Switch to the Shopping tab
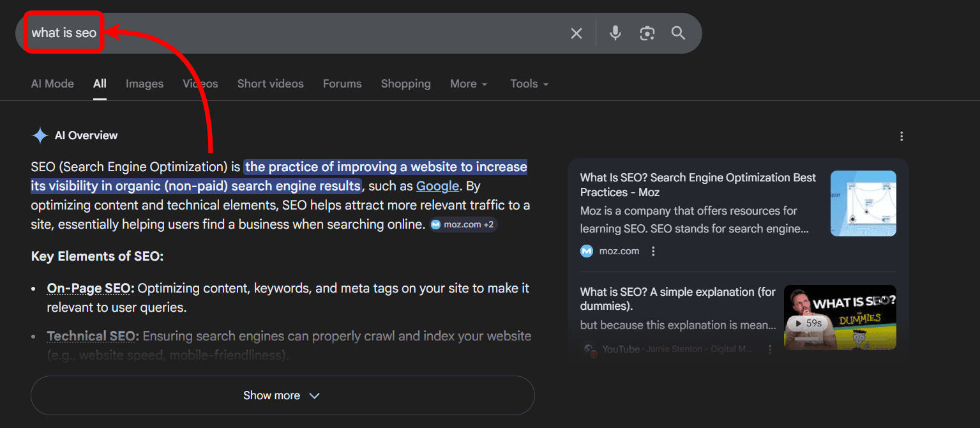 pos(405,84)
